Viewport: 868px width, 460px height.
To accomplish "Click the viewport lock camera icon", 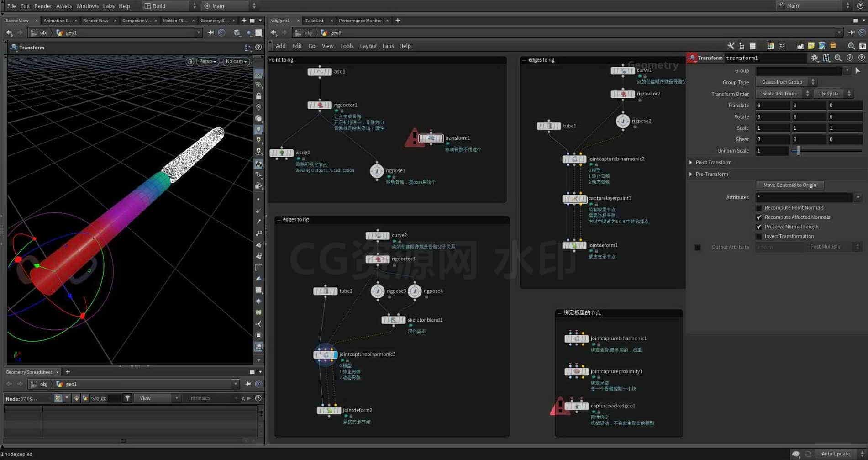I will tap(189, 61).
